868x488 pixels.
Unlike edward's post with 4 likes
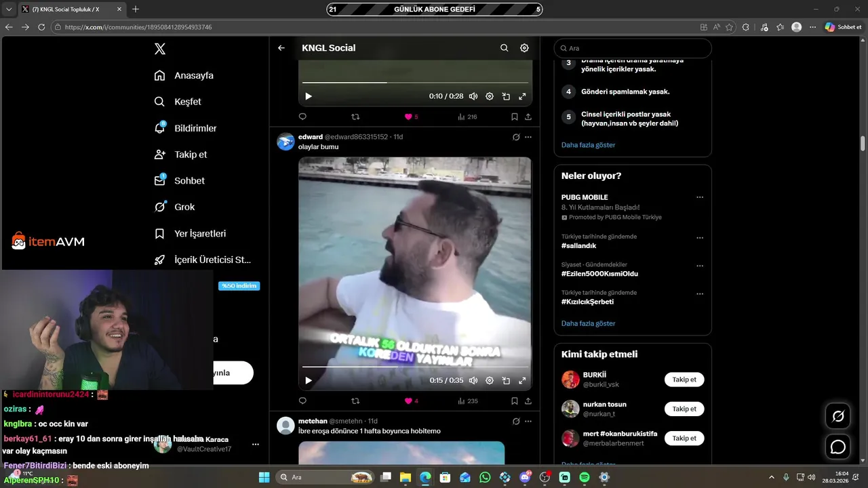click(x=411, y=401)
